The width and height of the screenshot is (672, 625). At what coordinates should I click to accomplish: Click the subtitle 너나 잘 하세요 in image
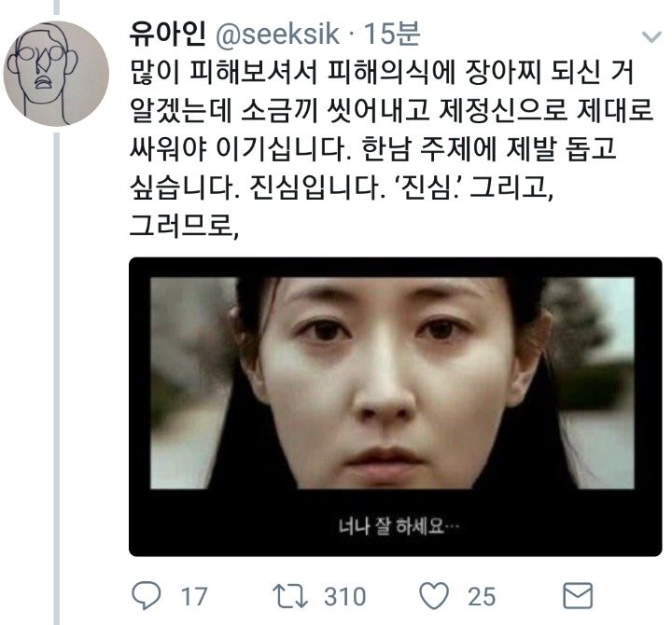click(x=399, y=525)
